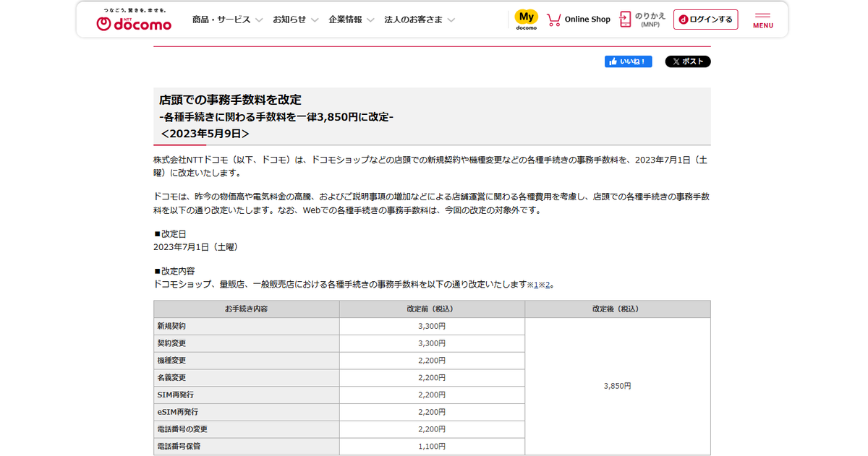The image size is (868, 456).
Task: Select the 機種変更 row label
Action: coord(171,361)
